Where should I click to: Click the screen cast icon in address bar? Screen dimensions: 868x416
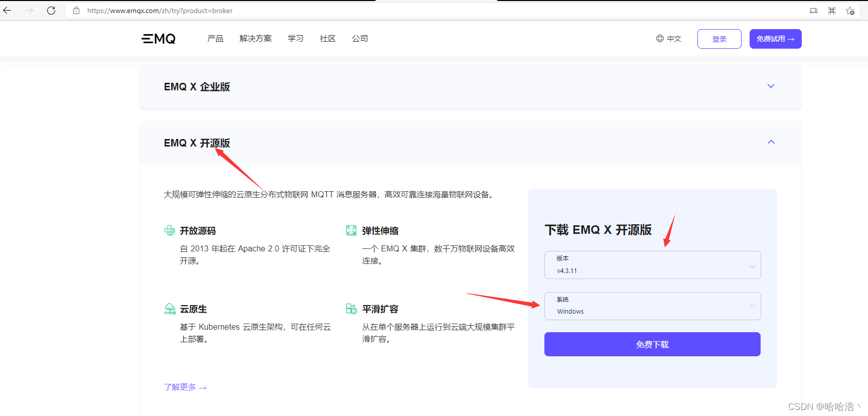(x=814, y=11)
